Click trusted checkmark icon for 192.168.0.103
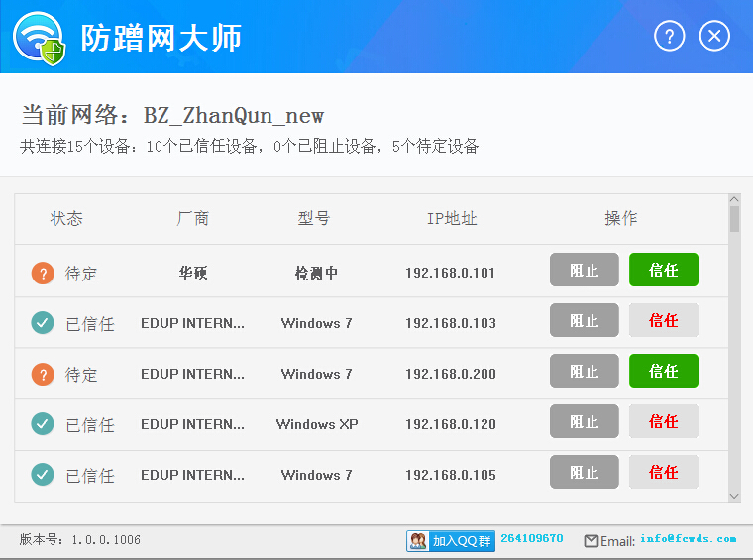 42,323
